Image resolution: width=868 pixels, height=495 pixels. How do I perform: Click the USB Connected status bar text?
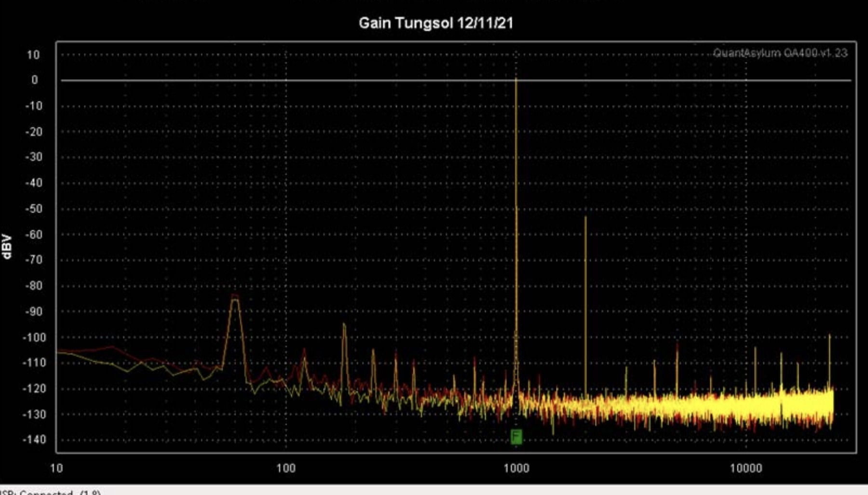pyautogui.click(x=50, y=492)
